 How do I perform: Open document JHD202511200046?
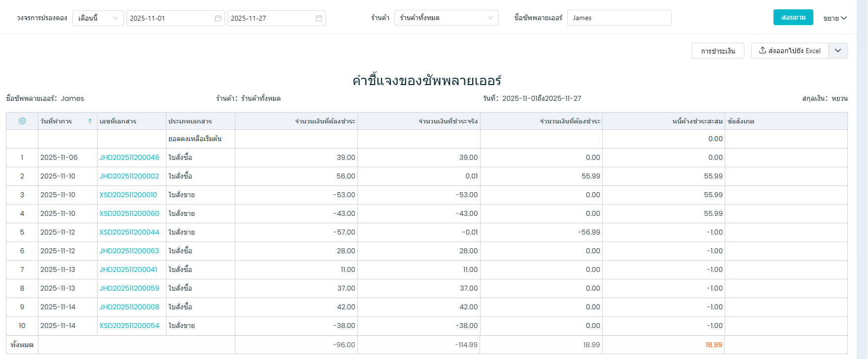tap(129, 157)
